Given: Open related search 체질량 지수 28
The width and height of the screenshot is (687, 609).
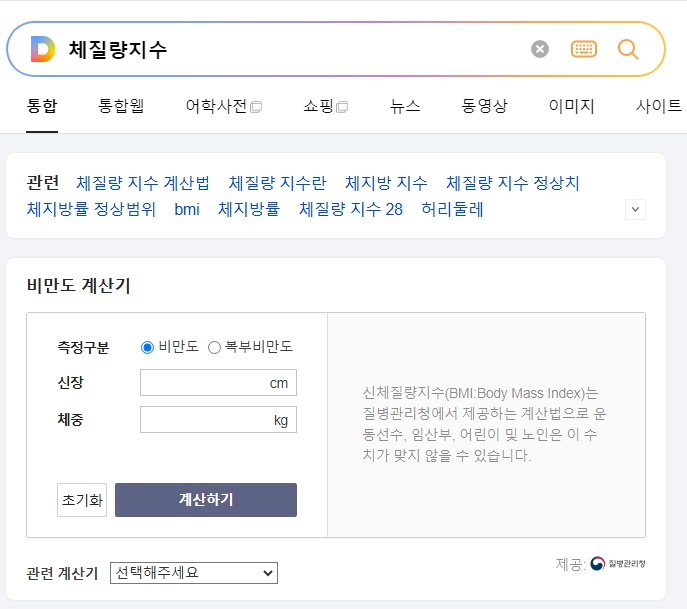Looking at the screenshot, I should point(351,209).
